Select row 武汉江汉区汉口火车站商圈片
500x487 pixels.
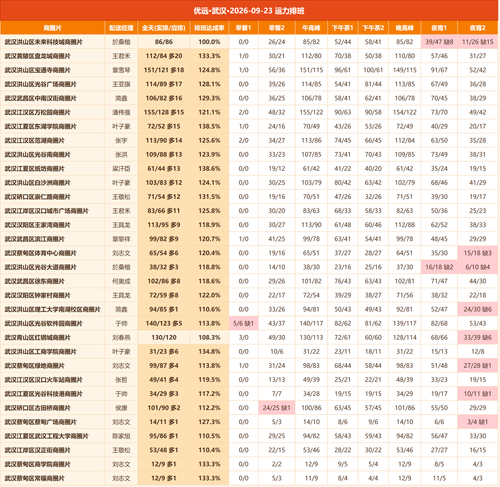click(x=249, y=380)
